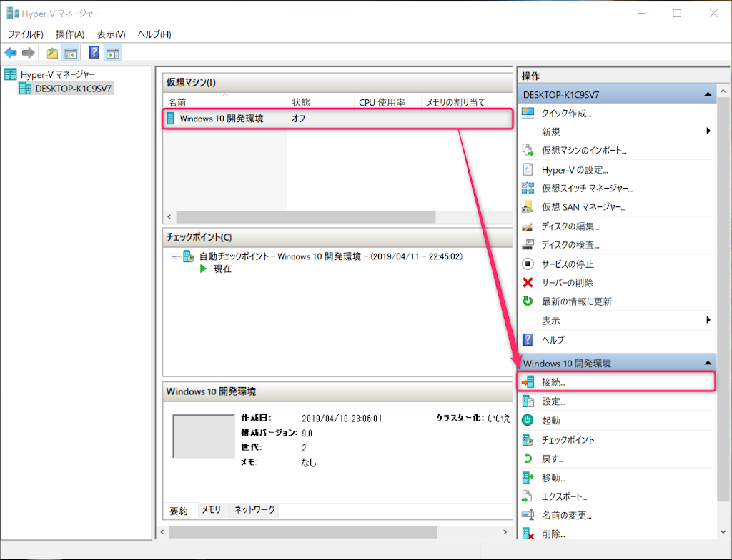Go back with the blue Back arrow
This screenshot has height=560, width=732.
click(11, 53)
